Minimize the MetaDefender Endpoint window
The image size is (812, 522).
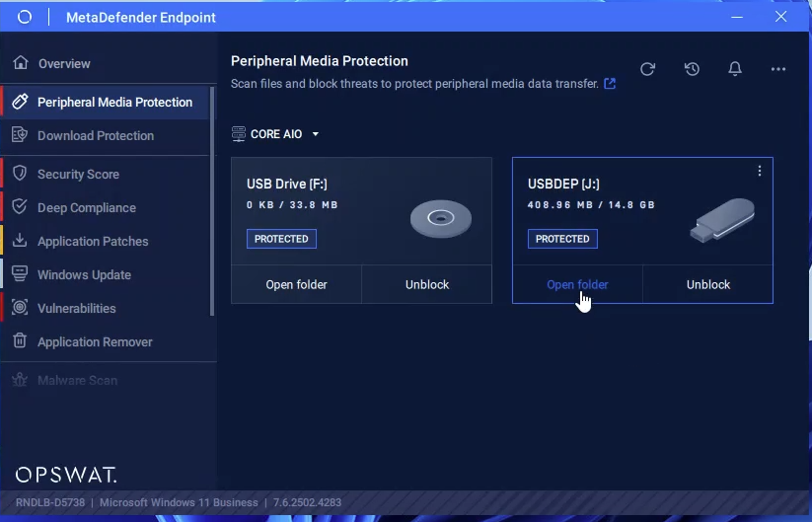click(x=737, y=17)
